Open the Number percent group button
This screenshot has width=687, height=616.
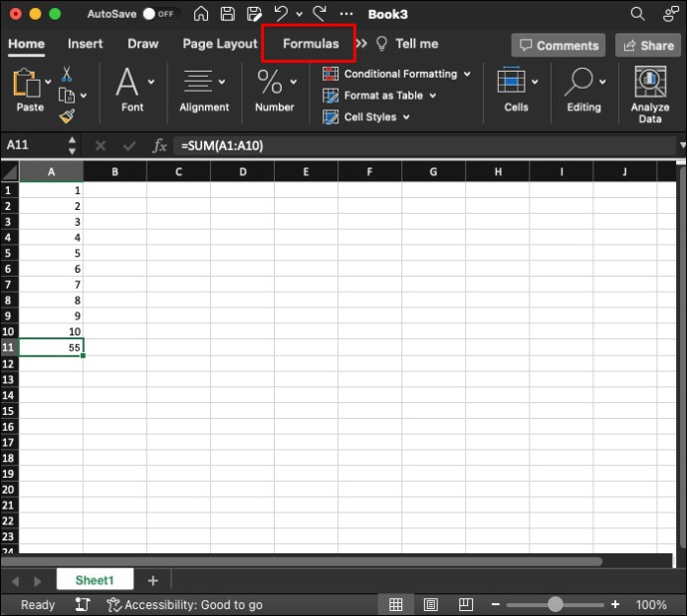pos(275,90)
